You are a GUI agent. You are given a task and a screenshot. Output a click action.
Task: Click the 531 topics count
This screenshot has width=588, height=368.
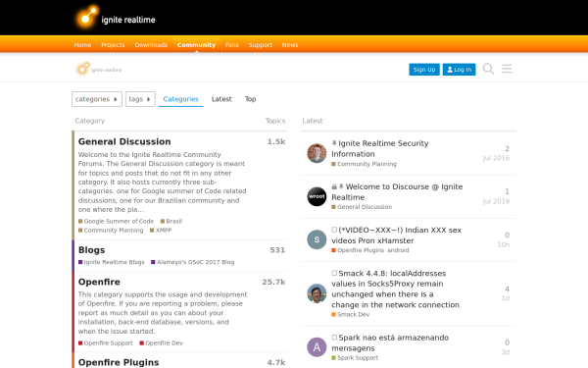[x=277, y=250]
